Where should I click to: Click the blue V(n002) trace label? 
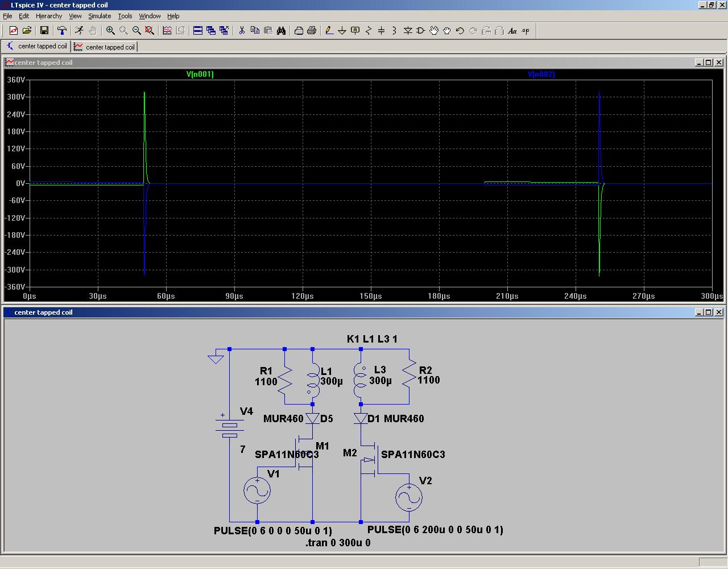click(540, 75)
